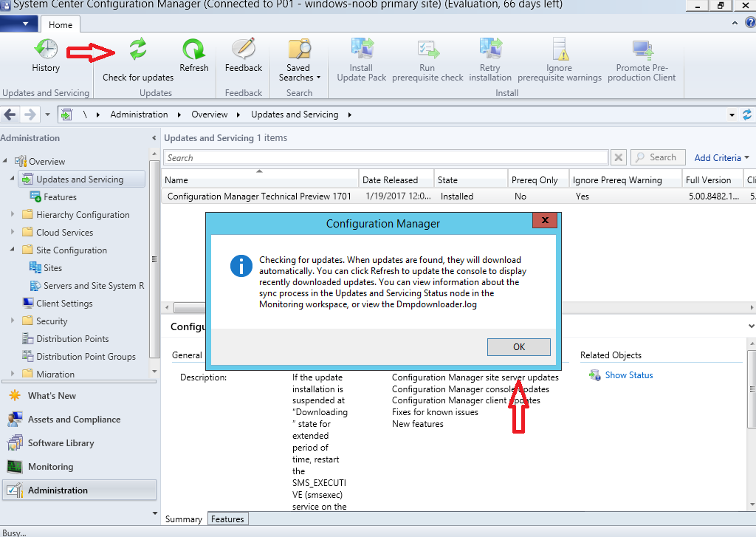Click Updates and Servicing breadcrumb
This screenshot has width=756, height=537.
tap(295, 114)
